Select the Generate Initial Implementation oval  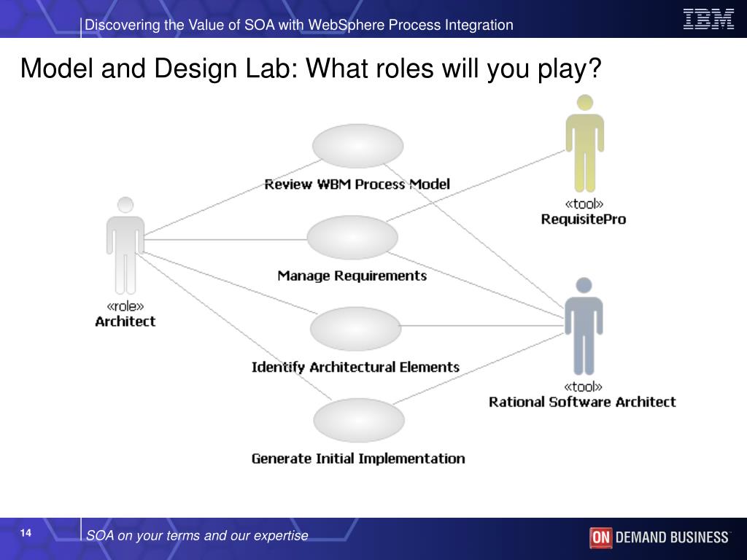359,421
